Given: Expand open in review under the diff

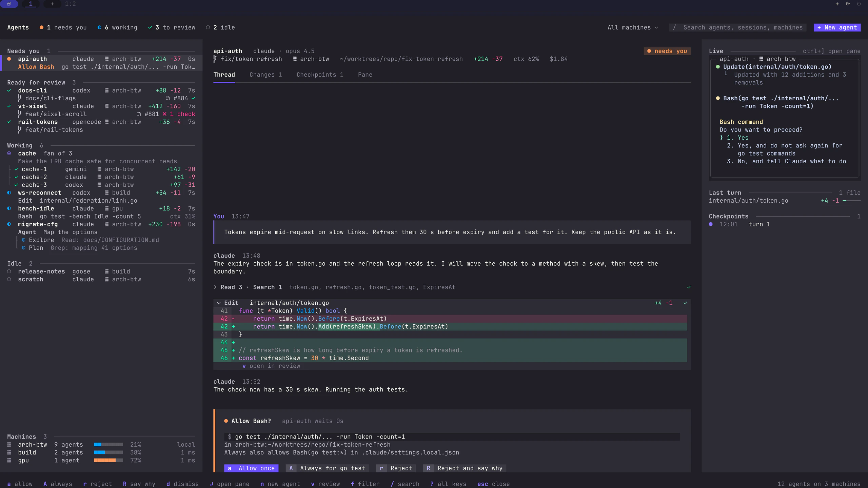Looking at the screenshot, I should tap(271, 366).
